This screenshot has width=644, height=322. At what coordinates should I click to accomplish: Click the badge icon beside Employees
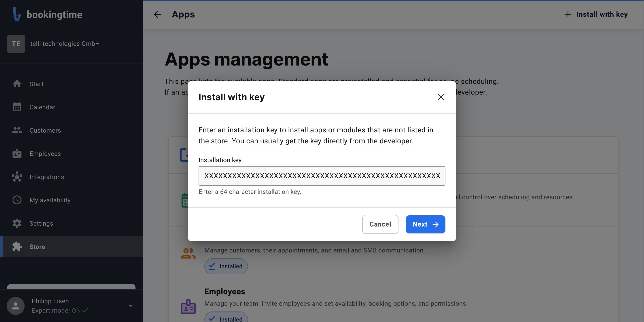[17, 153]
